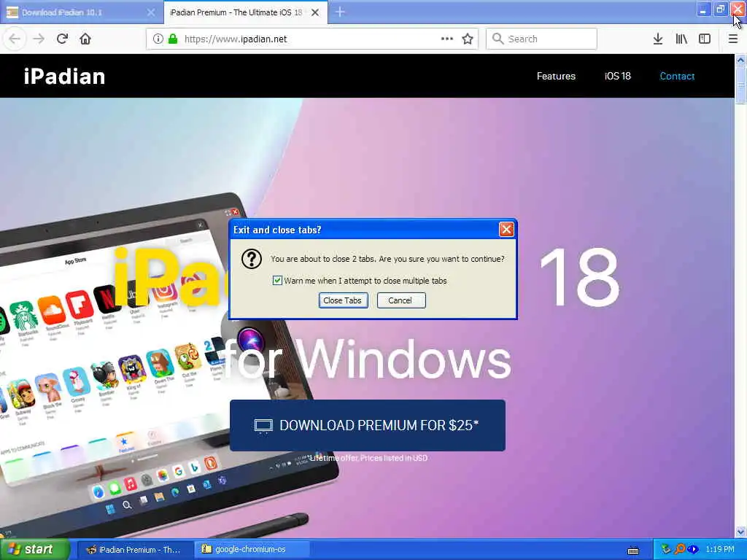Click into the Search box
Screen dimensions: 747x560
click(x=541, y=39)
